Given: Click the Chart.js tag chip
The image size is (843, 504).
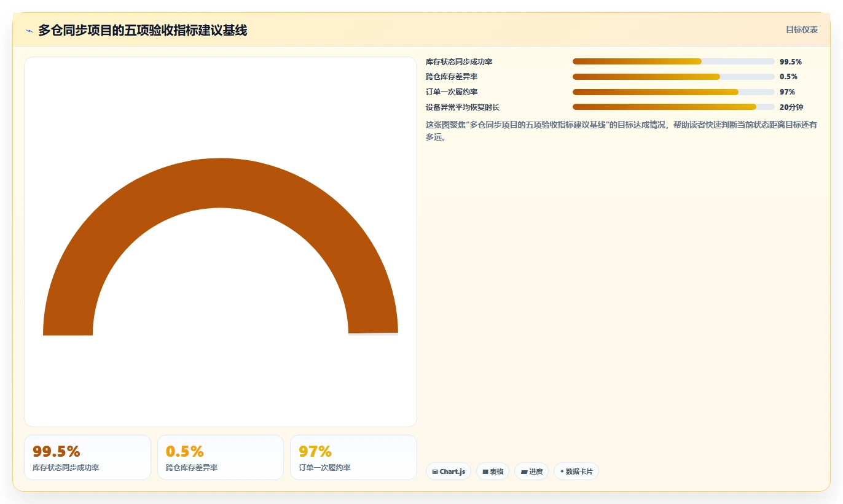Looking at the screenshot, I should (449, 471).
